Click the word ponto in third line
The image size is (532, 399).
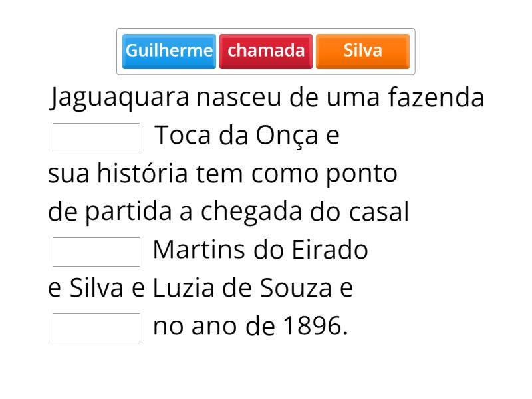click(362, 174)
